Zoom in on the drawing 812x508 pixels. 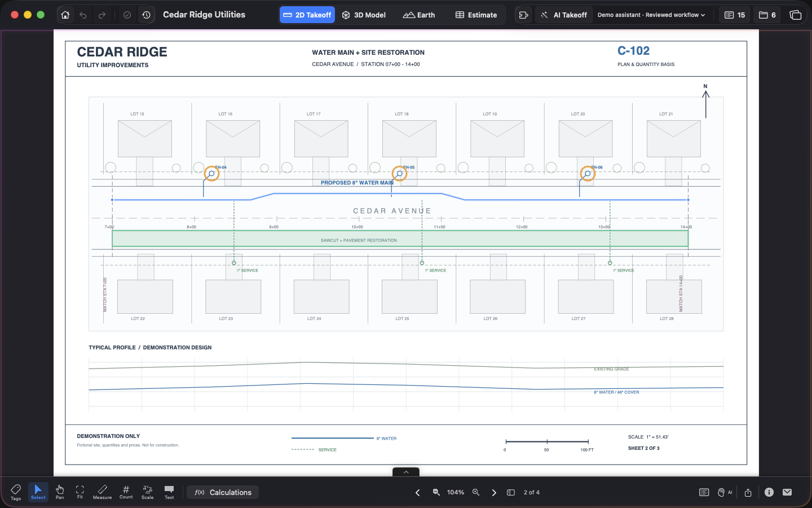pyautogui.click(x=476, y=493)
